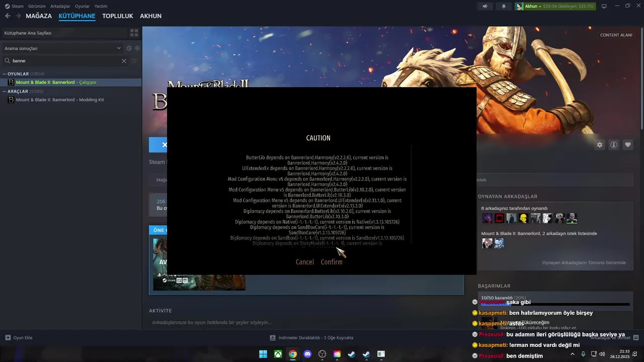Open the yellow friend avatar under Oynayan Arkadaşlar

tap(523, 218)
